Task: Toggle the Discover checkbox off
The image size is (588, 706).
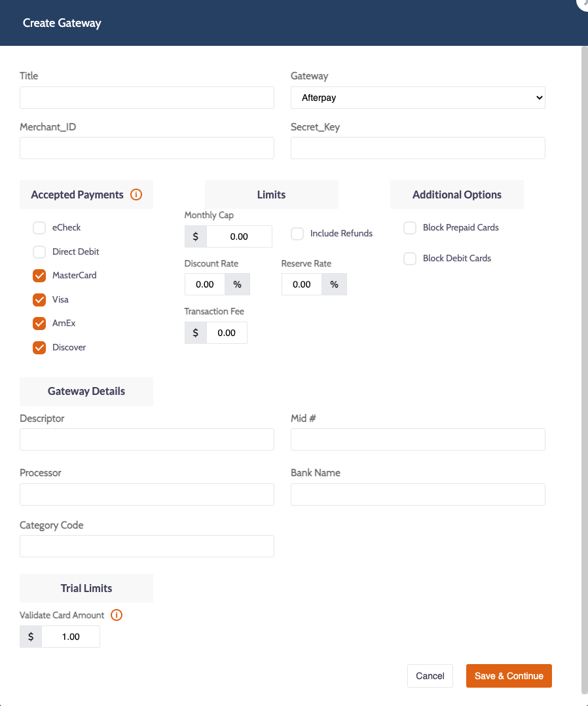Action: (x=39, y=348)
